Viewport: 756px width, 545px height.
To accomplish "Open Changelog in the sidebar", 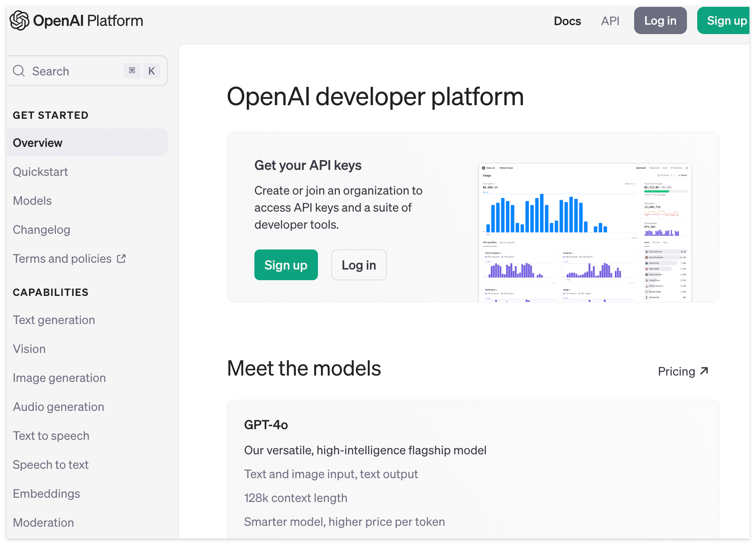I will coord(41,229).
